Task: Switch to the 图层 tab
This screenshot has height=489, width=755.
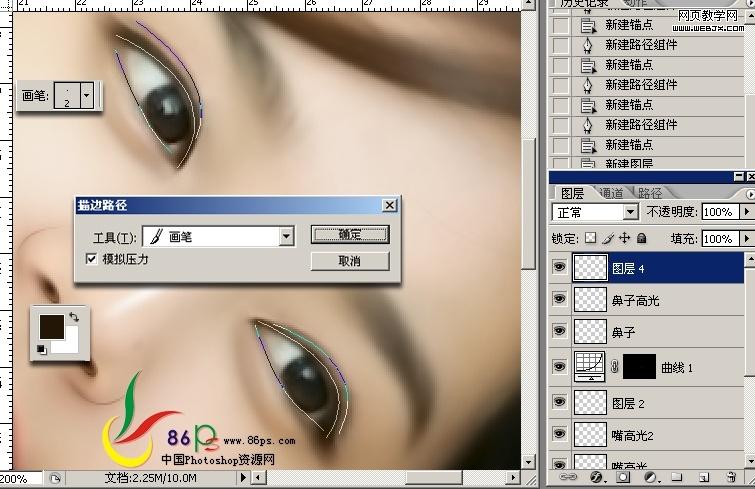Action: click(573, 193)
